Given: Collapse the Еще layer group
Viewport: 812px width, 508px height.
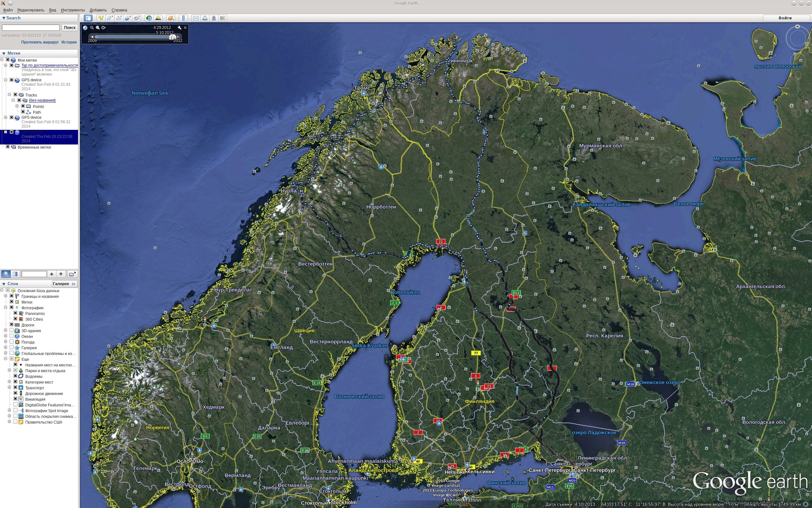Looking at the screenshot, I should (x=5, y=359).
